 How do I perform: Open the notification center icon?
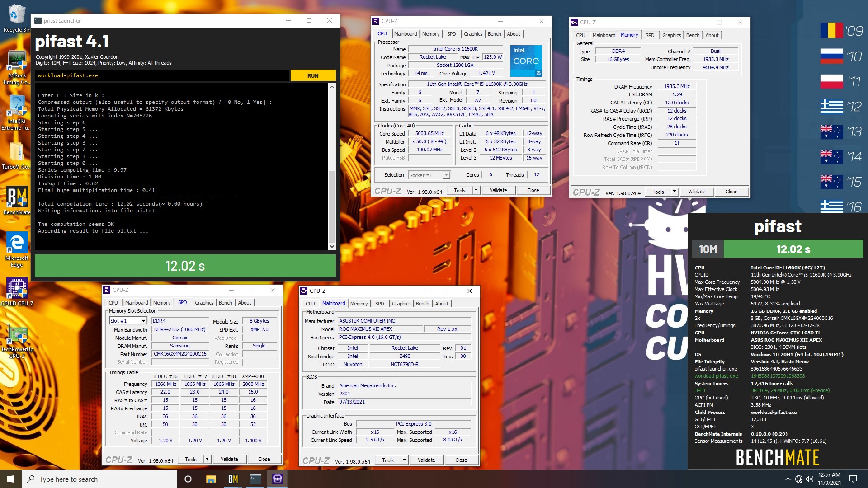pyautogui.click(x=853, y=479)
